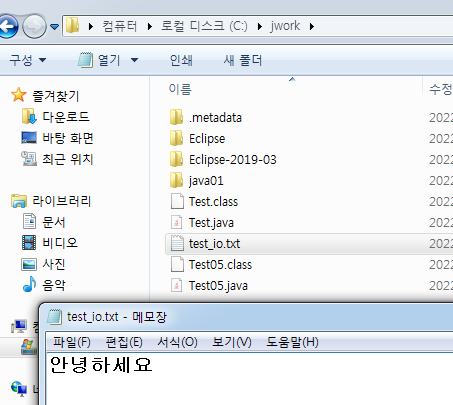Click the 열기 toolbar button
The width and height of the screenshot is (453, 405).
click(x=99, y=60)
